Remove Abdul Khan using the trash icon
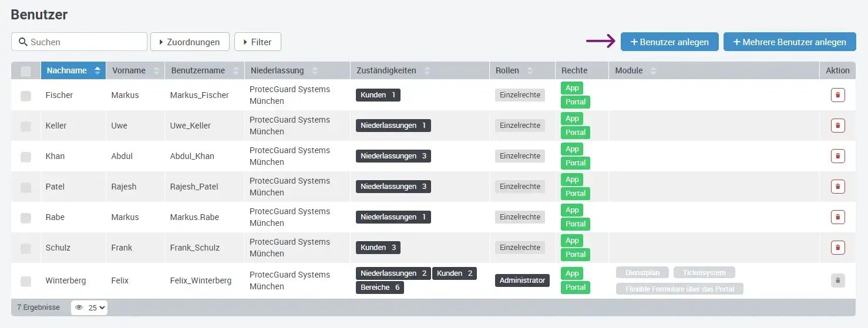868x328 pixels. [837, 156]
